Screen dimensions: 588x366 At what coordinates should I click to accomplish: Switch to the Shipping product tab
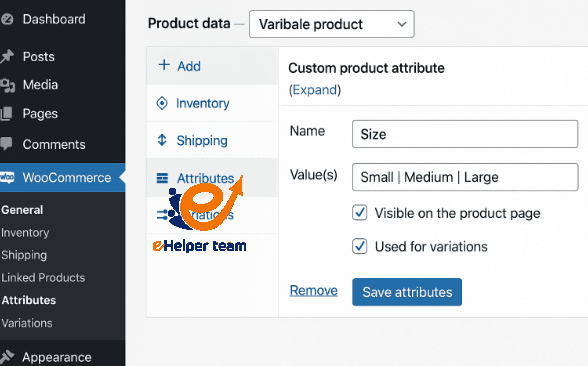212,140
